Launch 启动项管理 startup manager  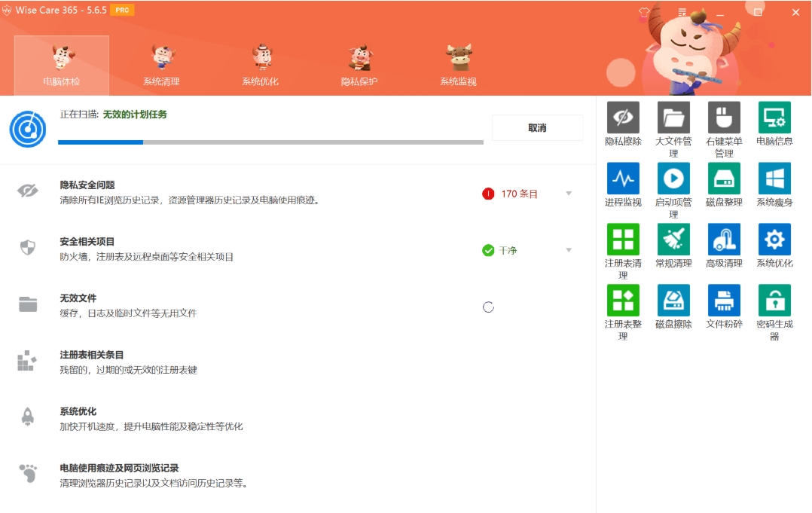[673, 179]
